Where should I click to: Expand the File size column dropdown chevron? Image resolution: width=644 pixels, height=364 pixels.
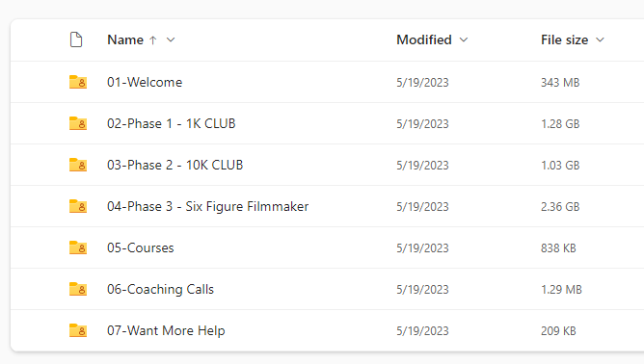tap(600, 39)
